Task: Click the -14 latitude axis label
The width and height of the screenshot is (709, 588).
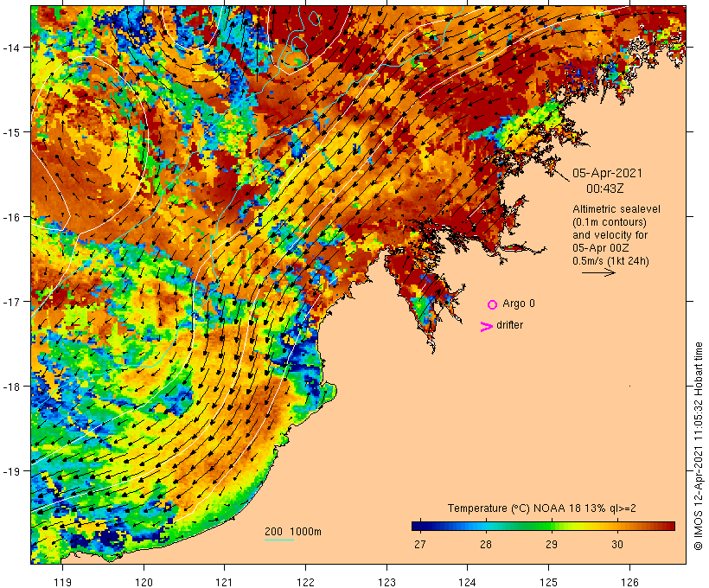Action: (x=10, y=48)
